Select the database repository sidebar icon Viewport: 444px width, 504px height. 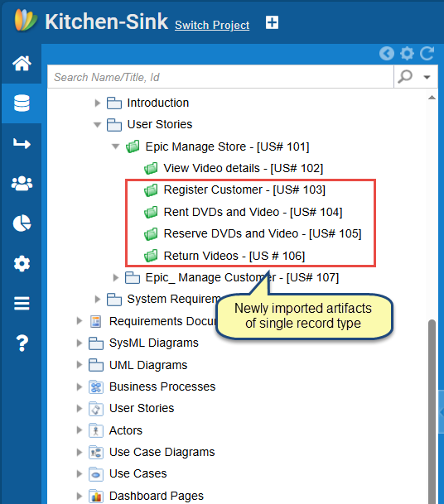[x=22, y=103]
